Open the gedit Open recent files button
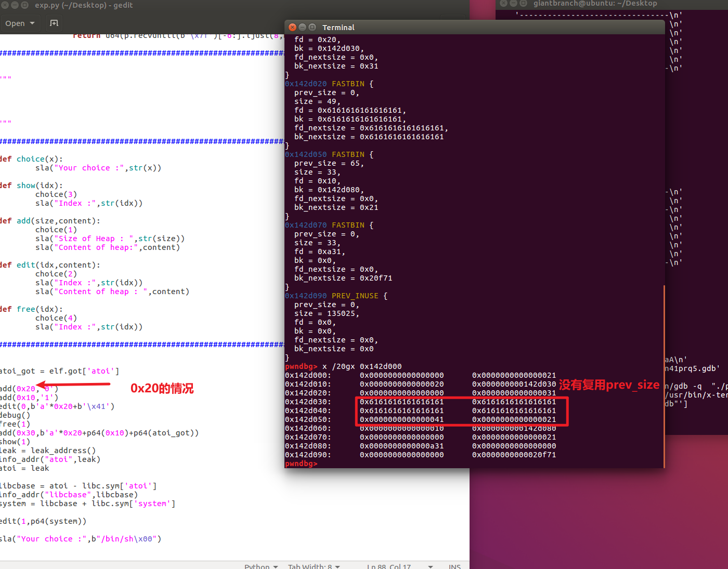Image resolution: width=728 pixels, height=569 pixels. (20, 23)
